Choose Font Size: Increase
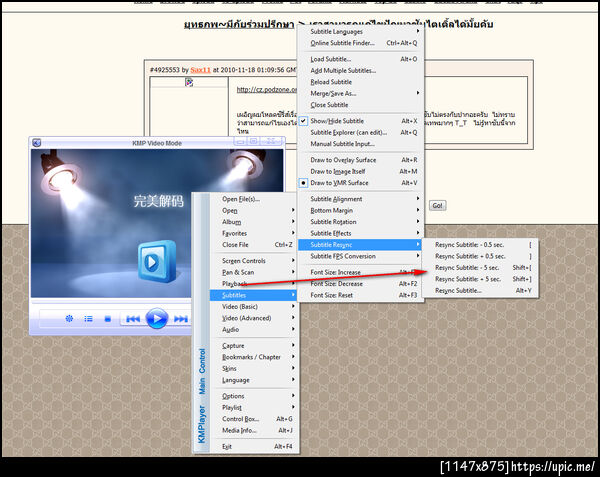 coord(360,272)
